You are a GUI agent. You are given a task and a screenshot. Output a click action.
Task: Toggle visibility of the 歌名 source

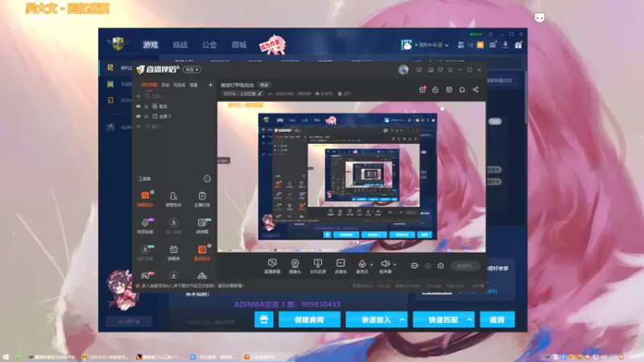[x=138, y=106]
